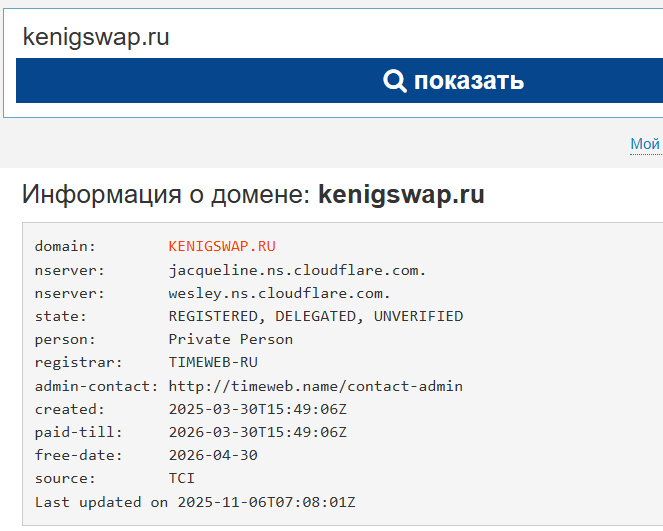This screenshot has height=531, width=663.
Task: Click the Информация о домене heading
Action: point(166,194)
